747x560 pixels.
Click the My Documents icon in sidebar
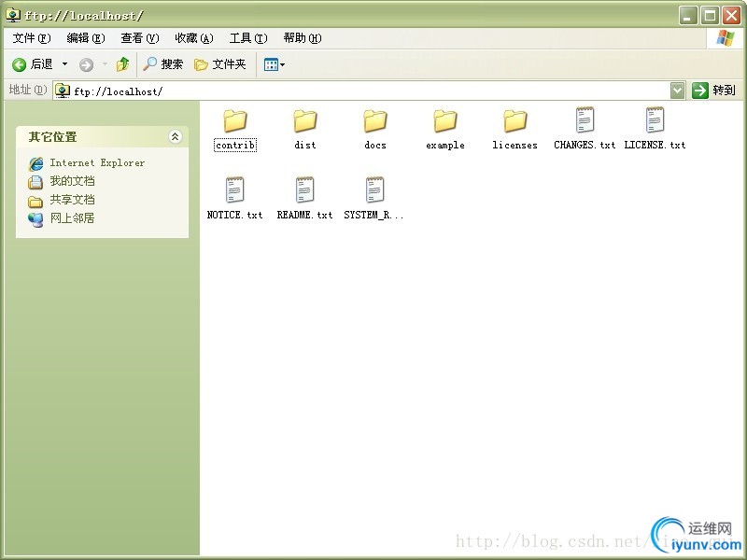click(35, 182)
